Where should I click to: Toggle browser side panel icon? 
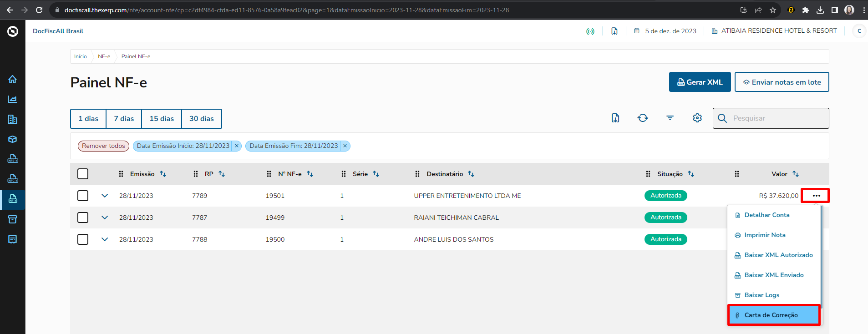pos(835,10)
